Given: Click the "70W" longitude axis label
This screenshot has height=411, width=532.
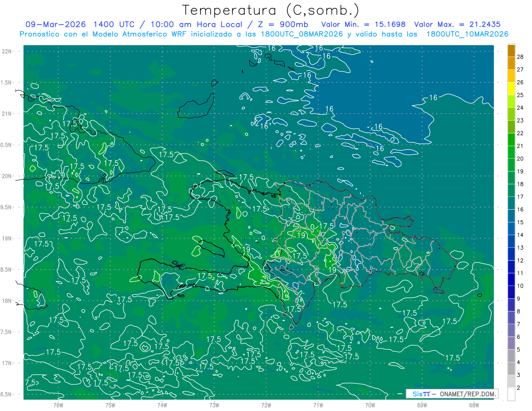Looking at the screenshot, I should [x=370, y=405].
